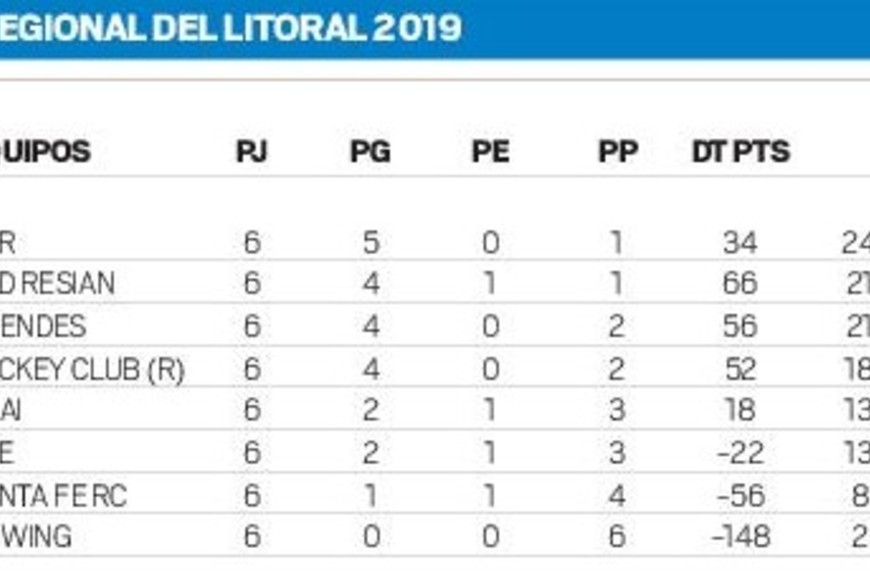The image size is (870, 580).
Task: Click the team name ending in ENDES
Action: pyautogui.click(x=43, y=327)
